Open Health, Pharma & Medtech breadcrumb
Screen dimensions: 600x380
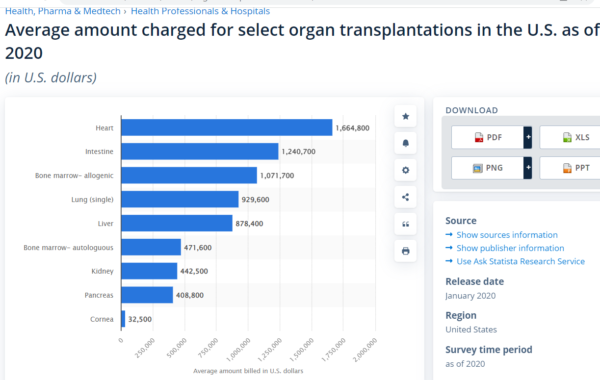pos(63,11)
